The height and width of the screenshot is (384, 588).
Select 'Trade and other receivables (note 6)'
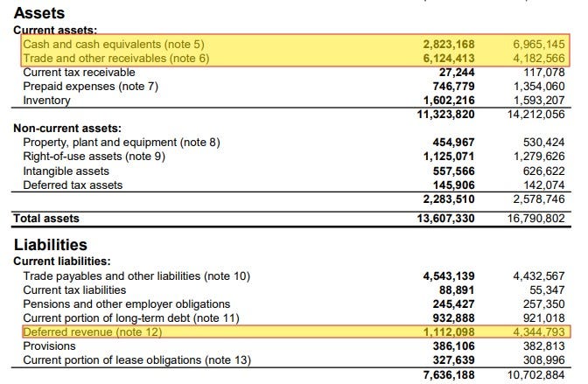point(116,59)
